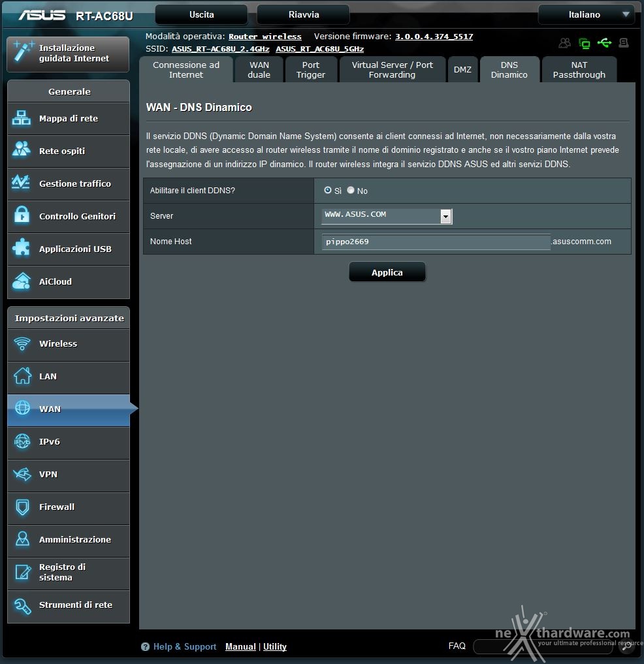Click the IPv6 globe icon
Image resolution: width=644 pixels, height=664 pixels.
pyautogui.click(x=22, y=441)
